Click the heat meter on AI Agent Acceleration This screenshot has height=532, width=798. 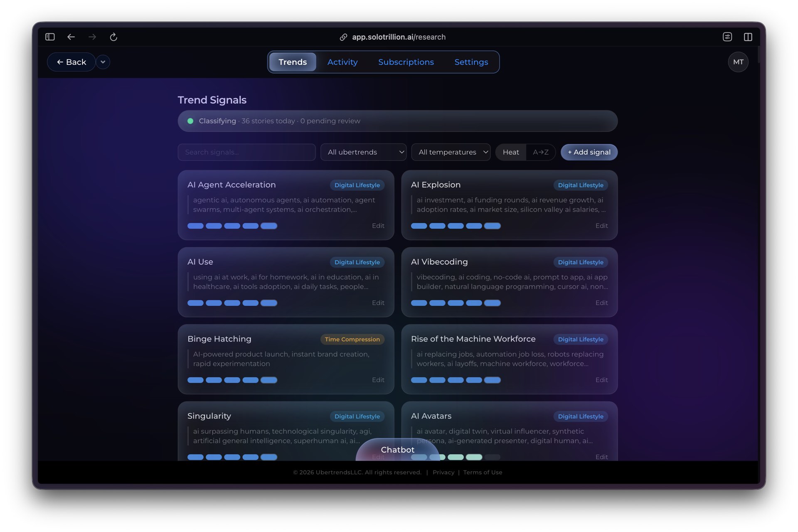coord(232,226)
